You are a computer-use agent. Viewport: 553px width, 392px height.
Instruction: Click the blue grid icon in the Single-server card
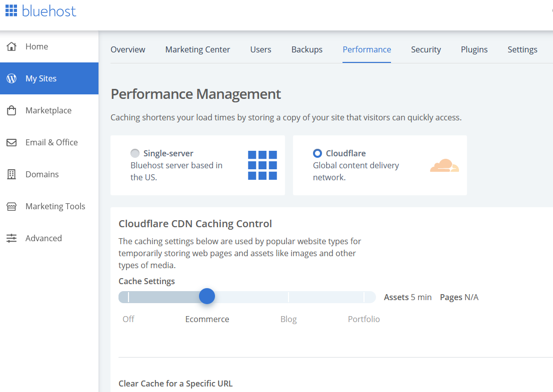pyautogui.click(x=262, y=165)
